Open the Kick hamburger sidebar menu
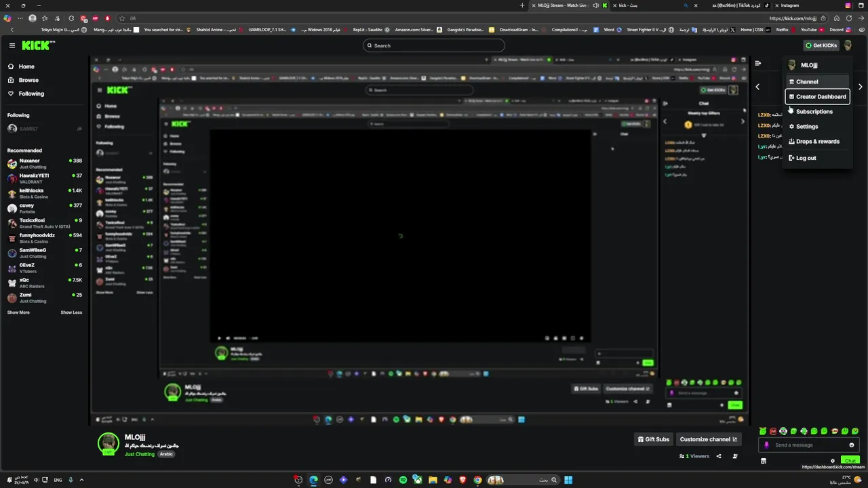868x488 pixels. pos(12,45)
